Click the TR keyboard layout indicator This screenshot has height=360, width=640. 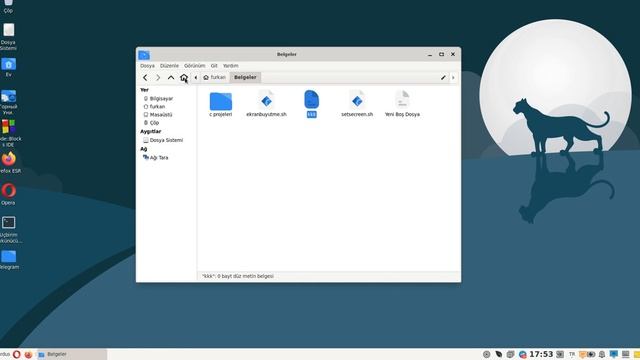tap(572, 354)
